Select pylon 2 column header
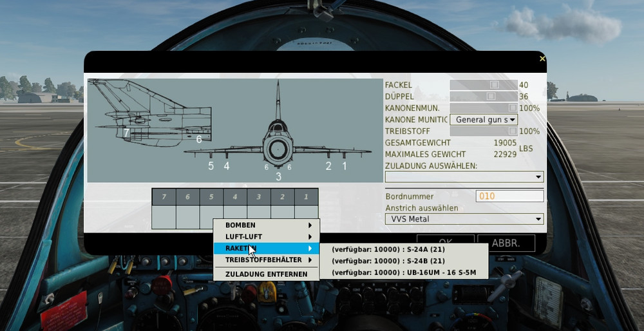 point(283,197)
